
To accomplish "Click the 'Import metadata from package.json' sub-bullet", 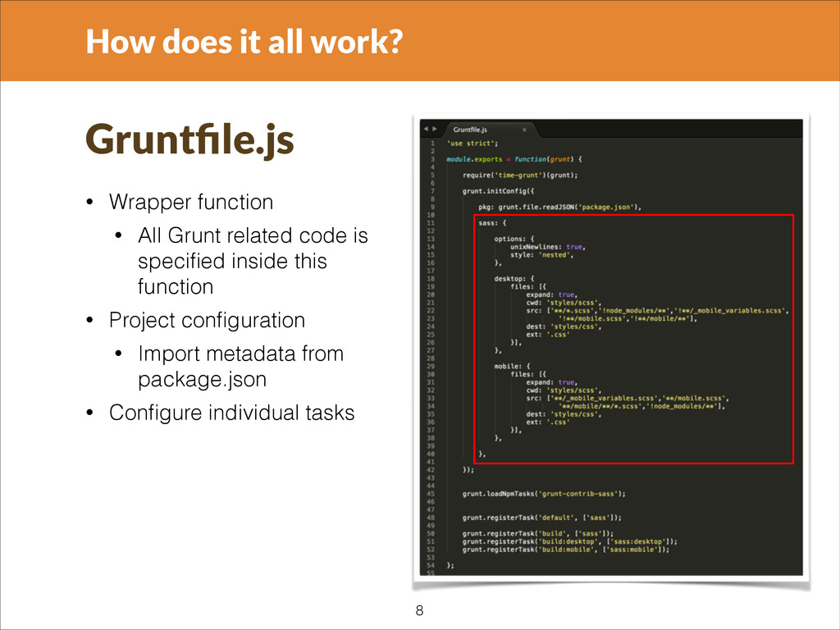I will (240, 367).
